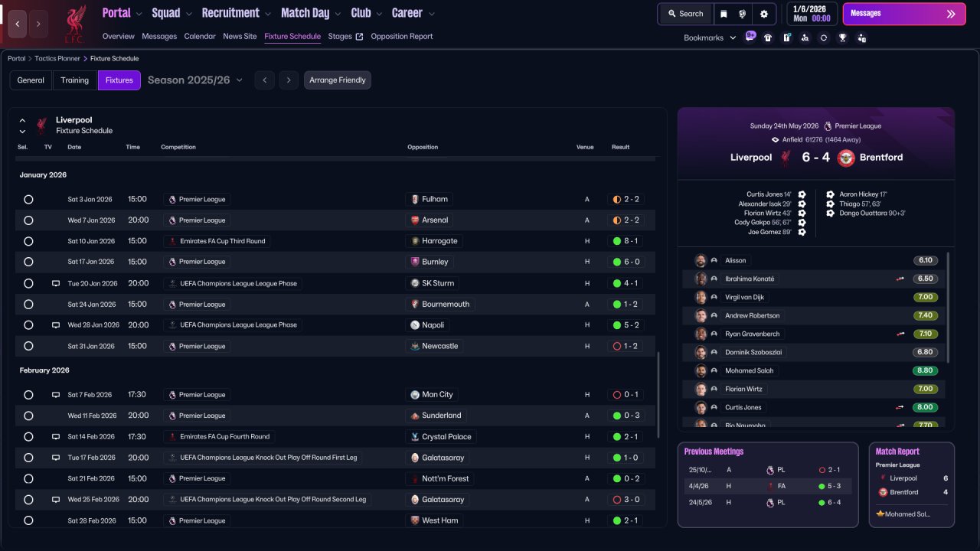Viewport: 980px width, 551px height.
Task: Click the Mohamed Salah player portrait
Action: pos(701,370)
